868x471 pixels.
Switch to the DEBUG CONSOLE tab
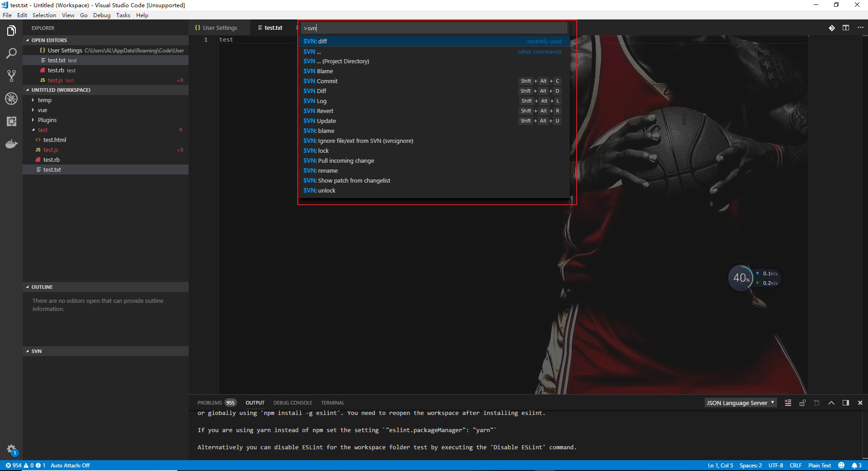coord(293,403)
